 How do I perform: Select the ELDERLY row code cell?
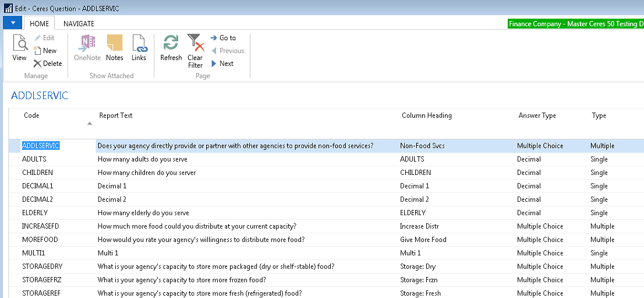[34, 213]
